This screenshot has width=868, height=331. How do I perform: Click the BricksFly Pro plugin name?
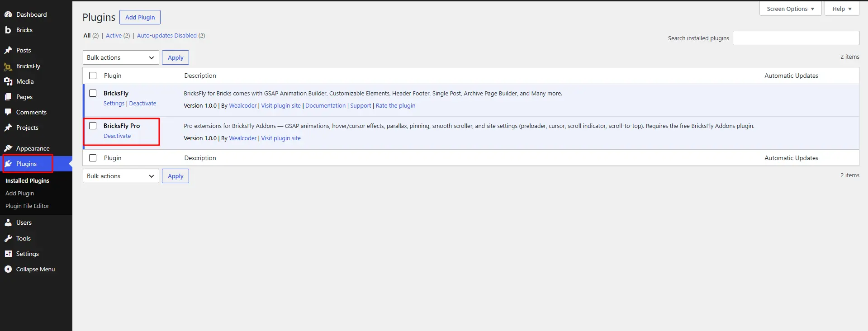click(x=122, y=126)
